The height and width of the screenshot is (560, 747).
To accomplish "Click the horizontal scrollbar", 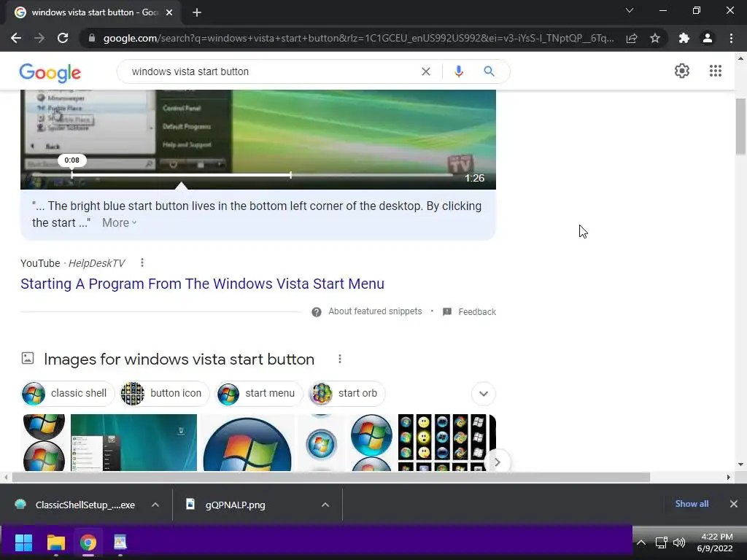I will [x=330, y=477].
